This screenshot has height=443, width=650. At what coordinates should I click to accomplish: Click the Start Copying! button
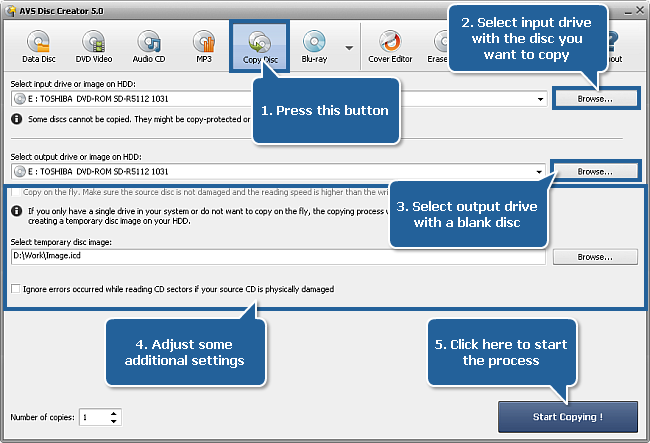568,417
